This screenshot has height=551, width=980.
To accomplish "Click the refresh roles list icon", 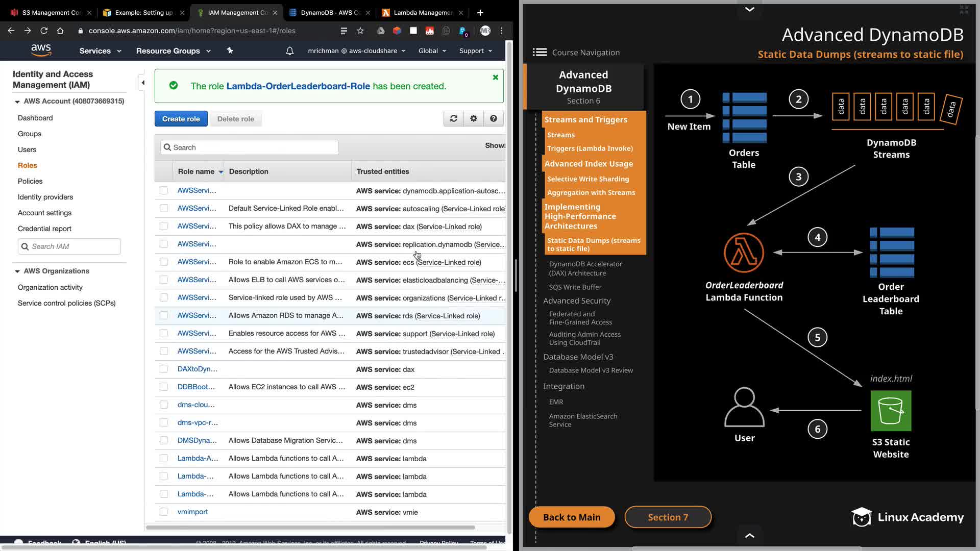I will 453,118.
